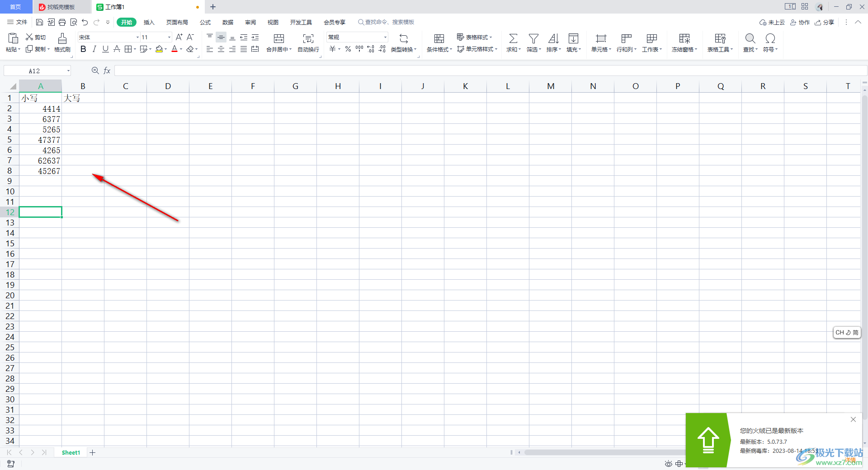Open the File (文件) menu
Screen dimensions: 868x470
point(17,22)
